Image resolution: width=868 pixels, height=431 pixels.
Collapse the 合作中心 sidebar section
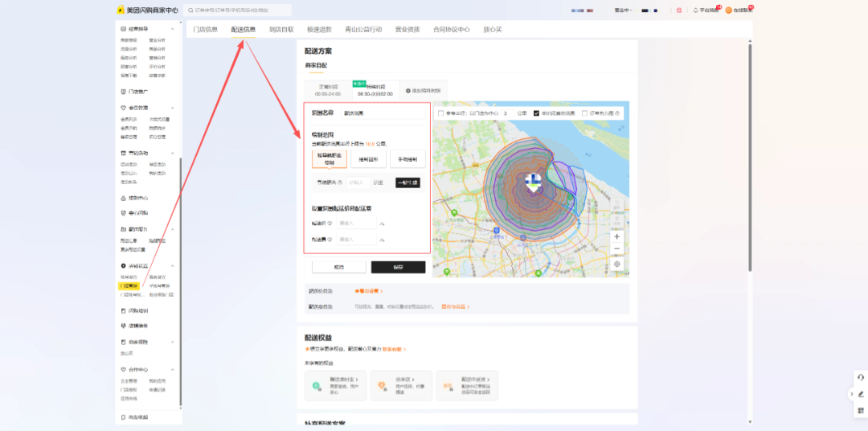tap(172, 370)
